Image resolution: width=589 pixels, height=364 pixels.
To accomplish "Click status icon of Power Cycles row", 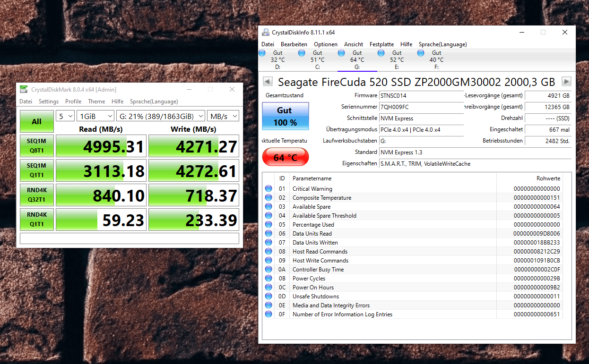I will (269, 279).
